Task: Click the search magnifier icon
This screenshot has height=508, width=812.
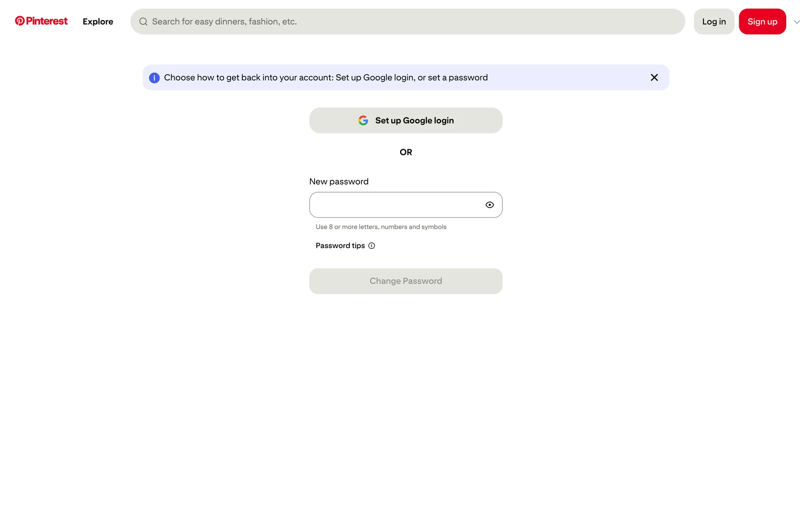Action: tap(143, 22)
